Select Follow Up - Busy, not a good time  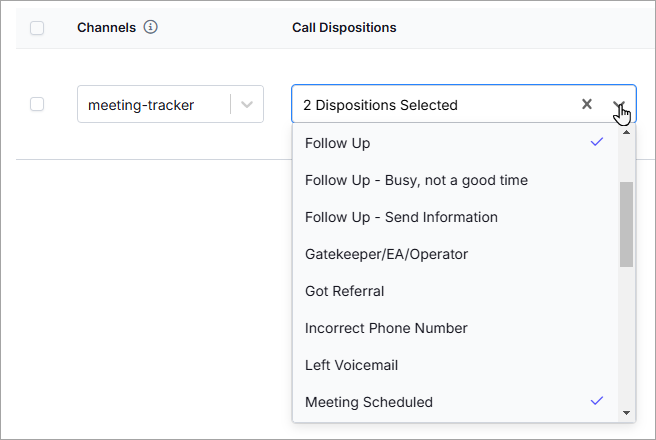[455, 180]
